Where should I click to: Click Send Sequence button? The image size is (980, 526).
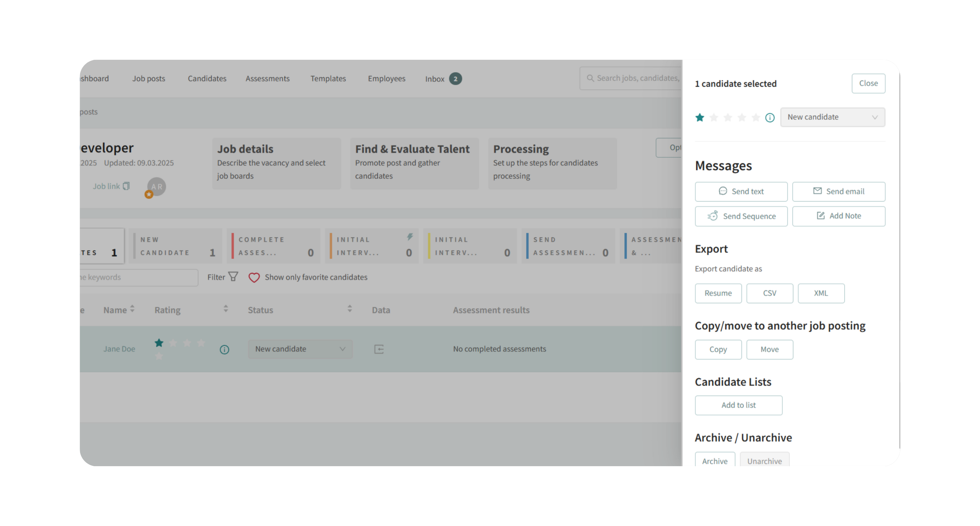click(x=741, y=216)
